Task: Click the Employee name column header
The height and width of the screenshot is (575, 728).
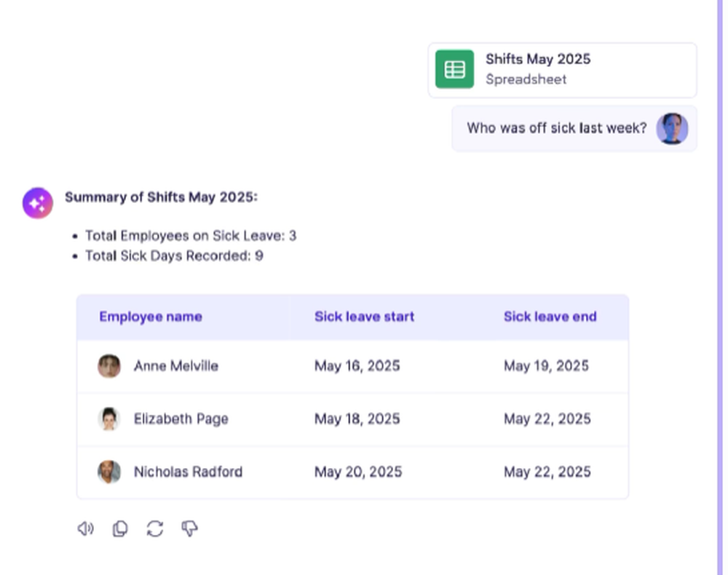Action: click(151, 317)
